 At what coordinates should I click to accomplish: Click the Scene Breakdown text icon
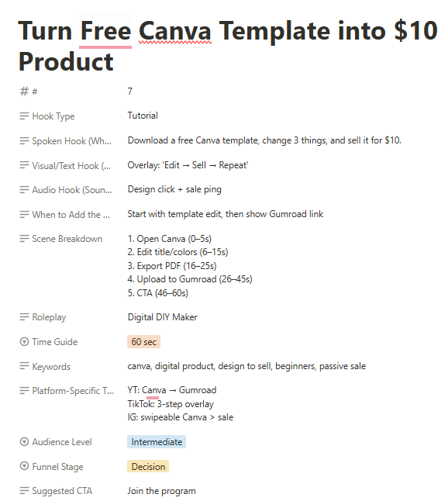point(24,239)
